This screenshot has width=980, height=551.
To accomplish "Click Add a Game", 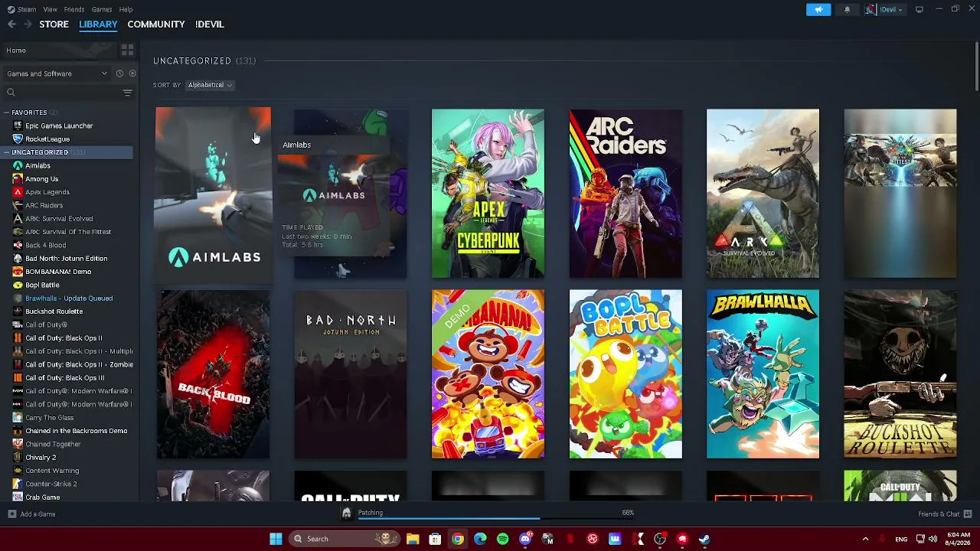I will pyautogui.click(x=32, y=514).
